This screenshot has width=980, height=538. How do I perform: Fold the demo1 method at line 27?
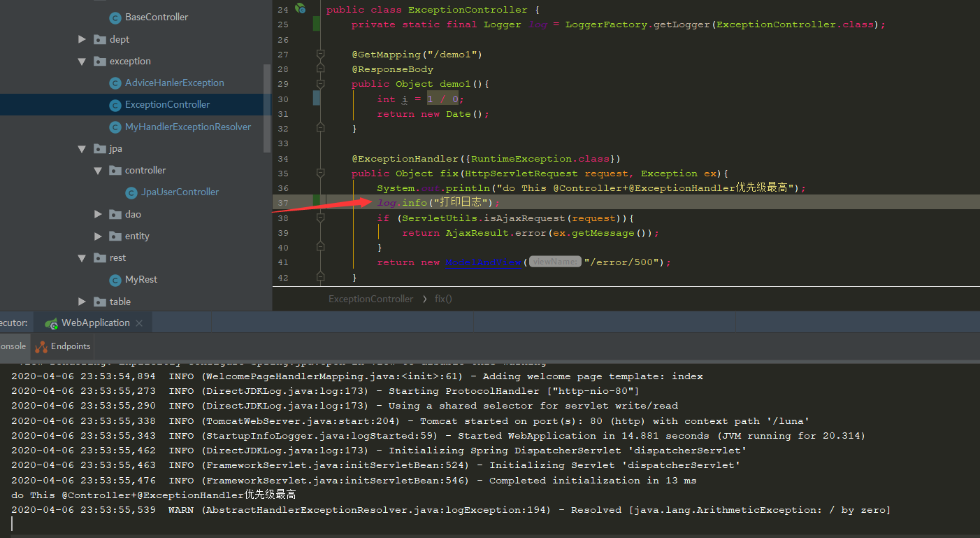[x=320, y=54]
